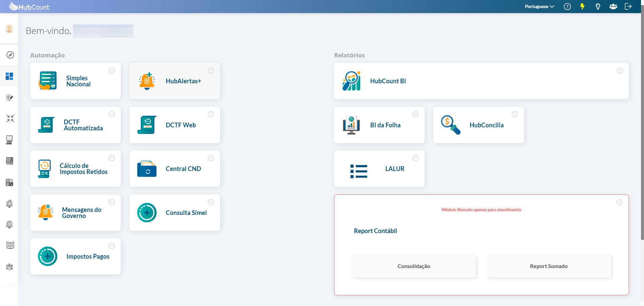
Task: Click the Consolidação button
Action: point(414,266)
